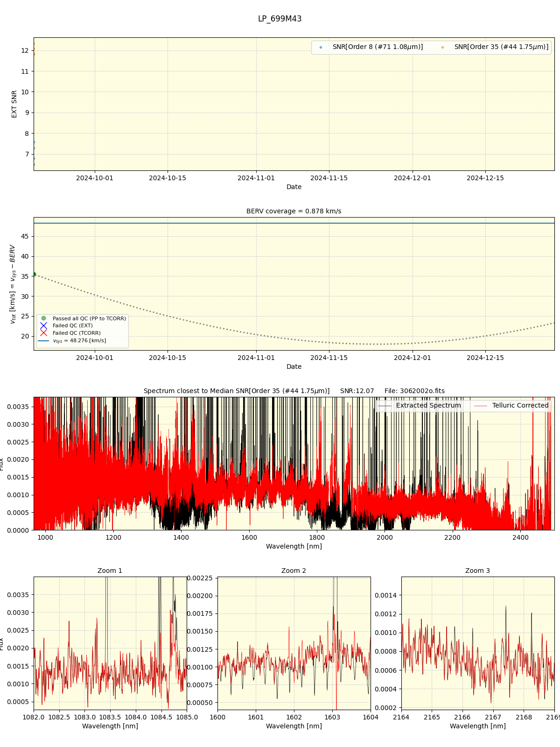Click the Extracted Spectrum legend entry

pos(428,406)
